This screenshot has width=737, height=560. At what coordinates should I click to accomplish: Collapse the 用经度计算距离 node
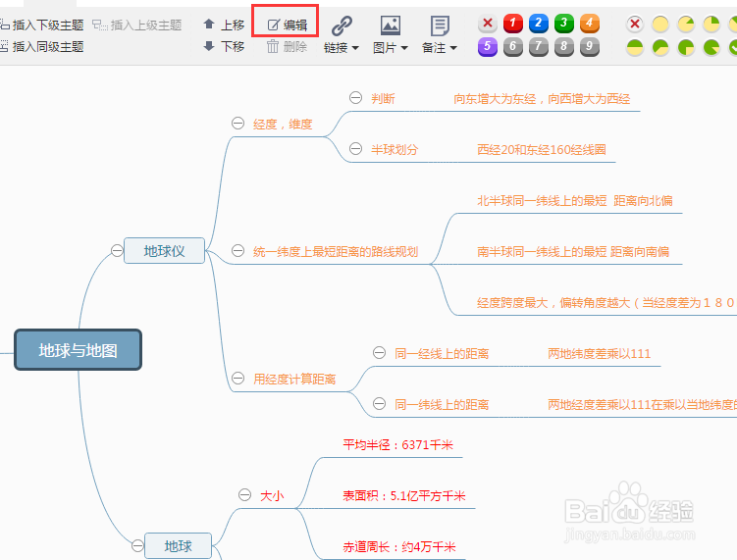click(x=237, y=379)
